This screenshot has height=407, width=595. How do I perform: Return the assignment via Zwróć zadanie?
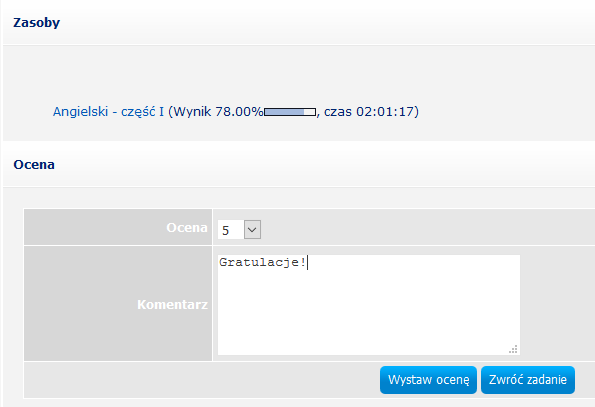pos(528,380)
